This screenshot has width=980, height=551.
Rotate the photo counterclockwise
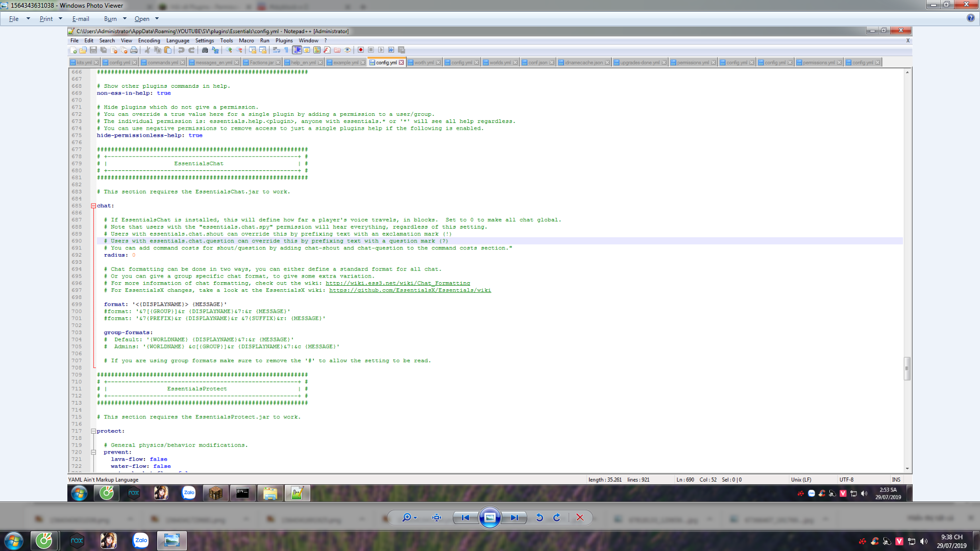(x=540, y=517)
